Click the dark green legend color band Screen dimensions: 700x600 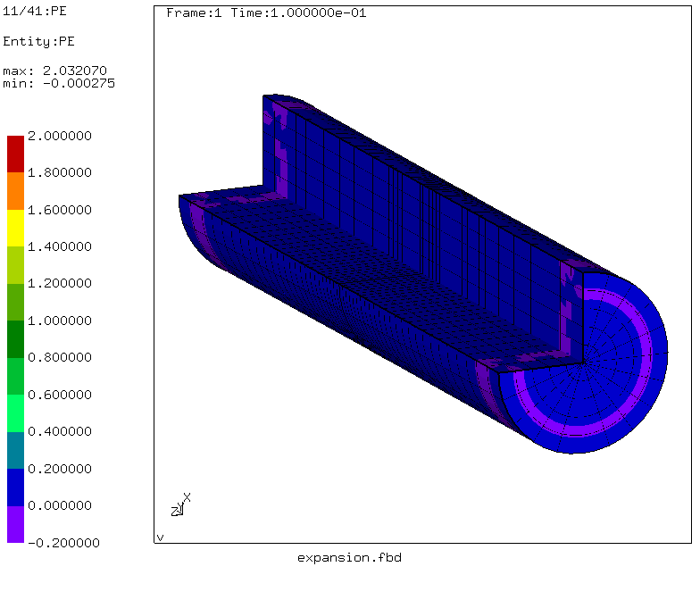pyautogui.click(x=16, y=339)
